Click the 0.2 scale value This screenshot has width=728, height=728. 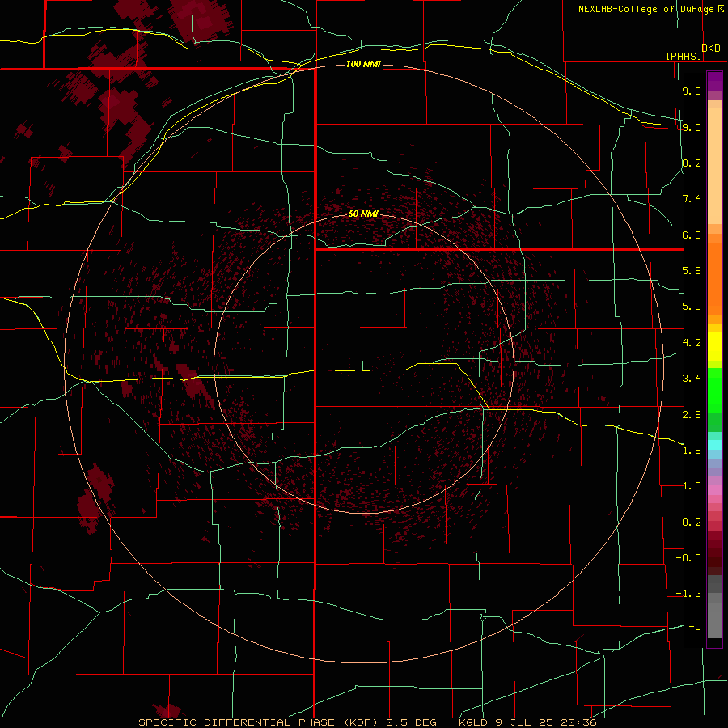[x=692, y=523]
